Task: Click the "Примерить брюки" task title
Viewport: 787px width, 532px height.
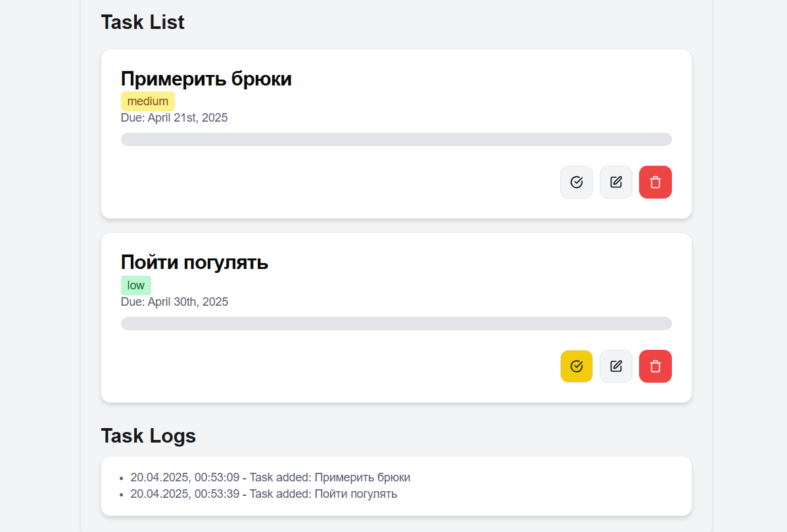Action: coord(206,79)
